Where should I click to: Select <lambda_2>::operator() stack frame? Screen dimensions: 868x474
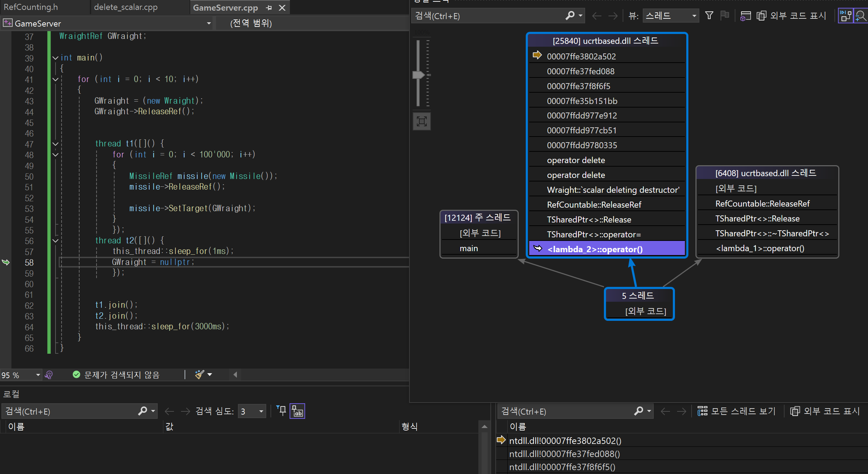click(x=607, y=249)
